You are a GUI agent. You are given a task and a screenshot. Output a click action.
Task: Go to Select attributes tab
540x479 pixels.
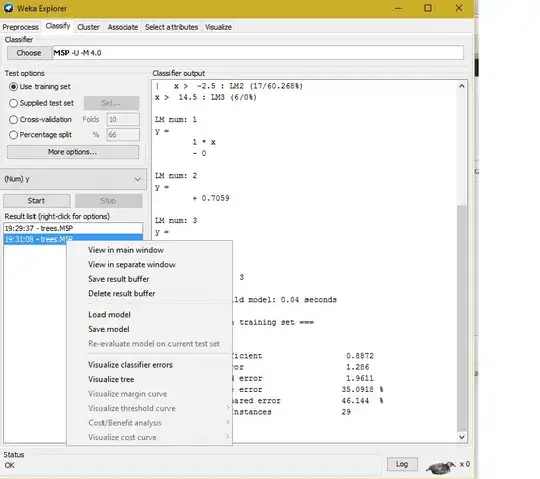(x=172, y=27)
